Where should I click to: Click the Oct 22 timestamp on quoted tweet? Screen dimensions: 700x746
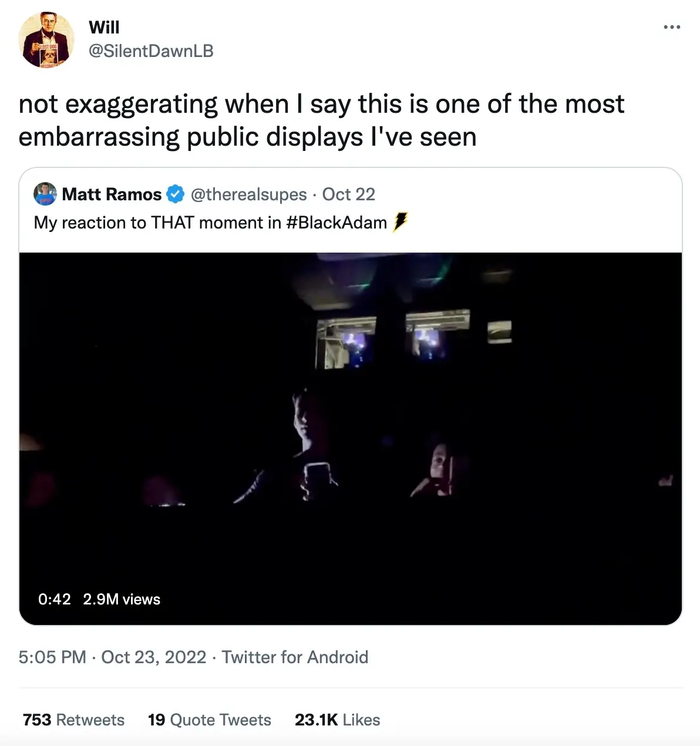pyautogui.click(x=348, y=194)
